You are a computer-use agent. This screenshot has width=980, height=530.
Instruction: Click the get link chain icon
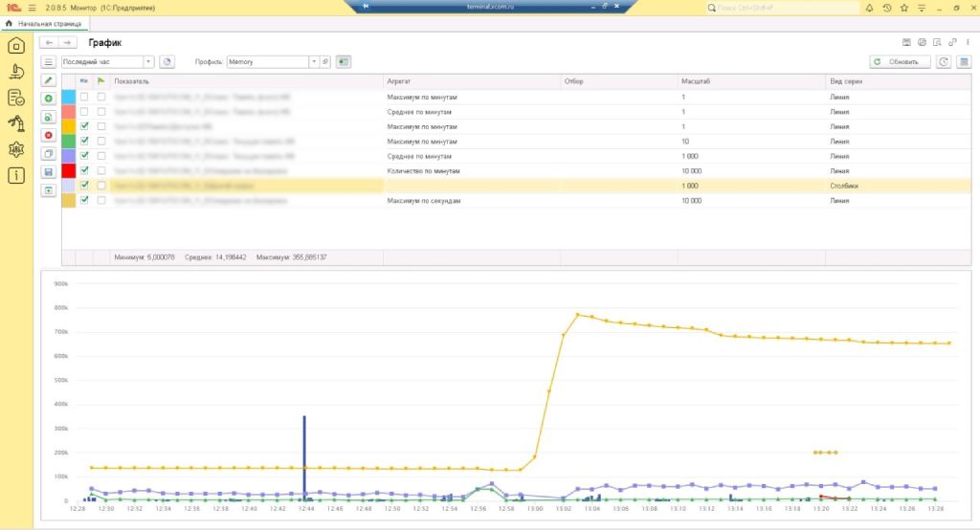pos(952,42)
